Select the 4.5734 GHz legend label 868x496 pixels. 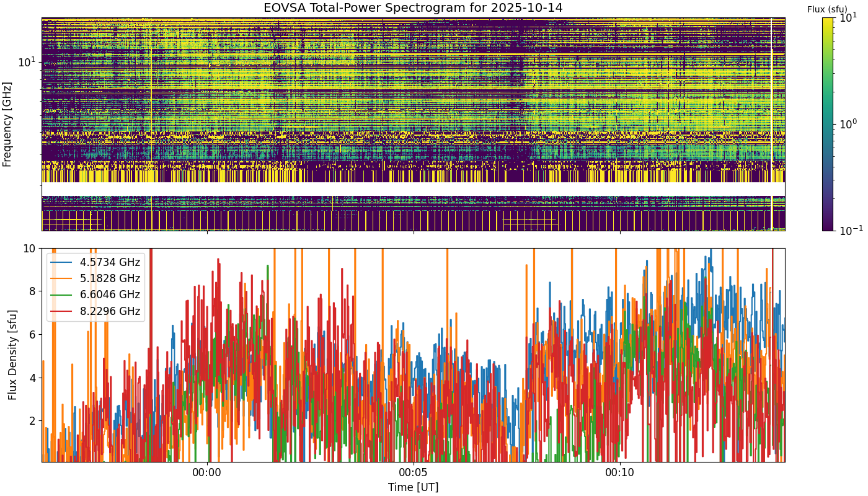pos(110,262)
